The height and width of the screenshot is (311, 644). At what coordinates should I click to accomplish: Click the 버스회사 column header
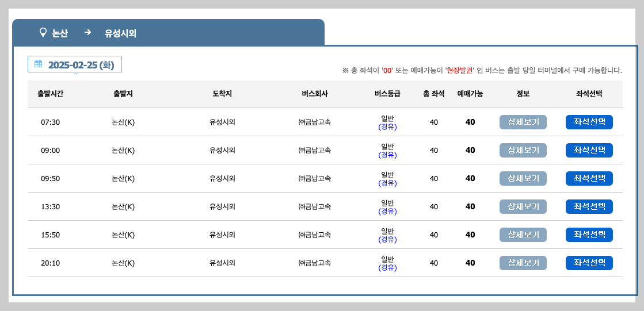tap(315, 94)
